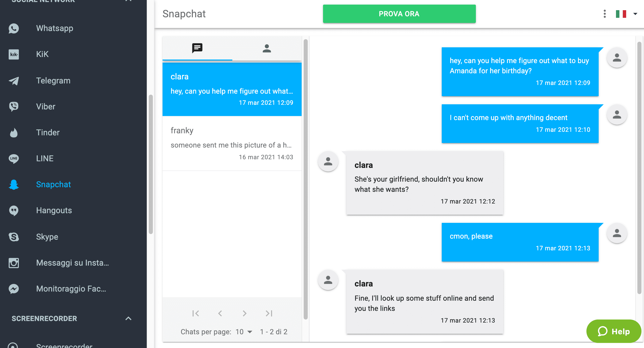Open the language flag dropdown
The height and width of the screenshot is (348, 644).
(626, 14)
